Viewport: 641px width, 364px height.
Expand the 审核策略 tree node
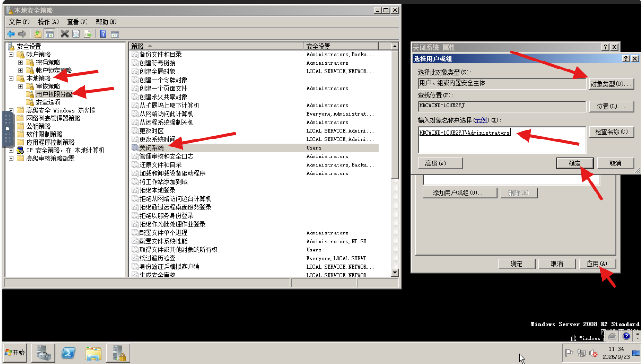coord(20,87)
